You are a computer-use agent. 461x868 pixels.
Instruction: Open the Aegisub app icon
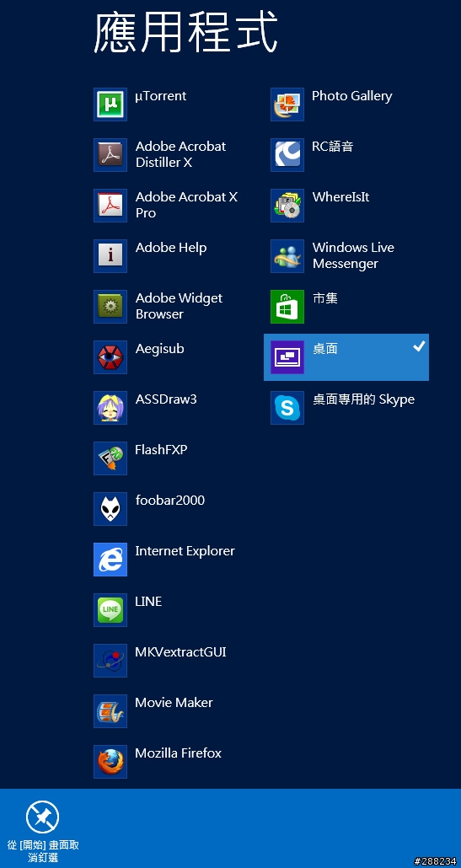(110, 357)
